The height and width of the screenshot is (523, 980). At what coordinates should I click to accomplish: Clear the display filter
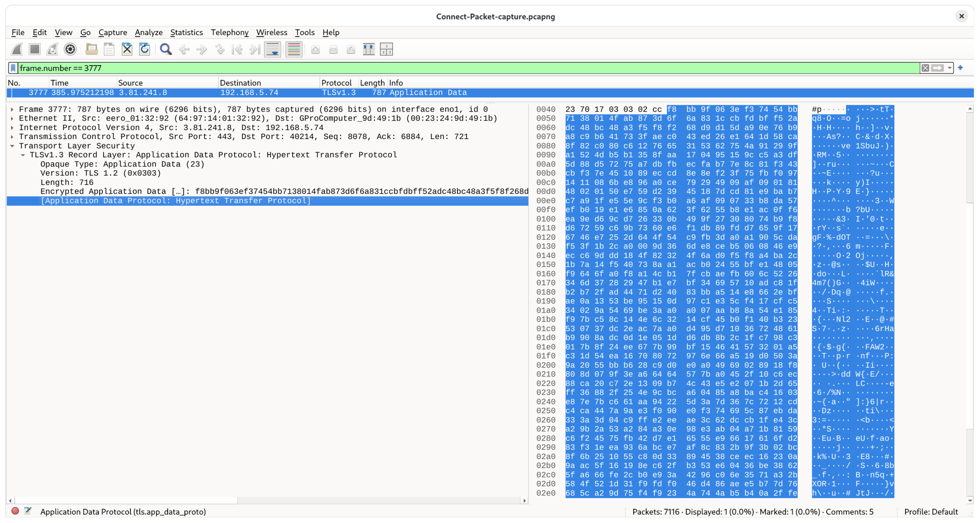[925, 68]
